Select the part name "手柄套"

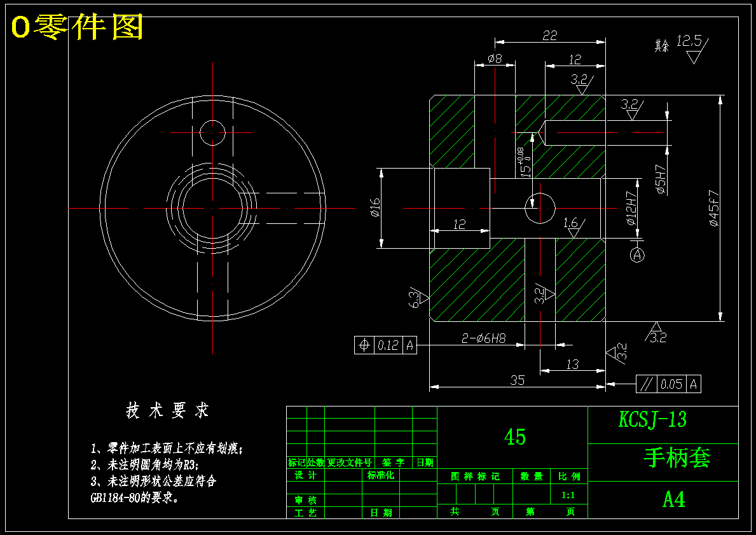pyautogui.click(x=677, y=457)
